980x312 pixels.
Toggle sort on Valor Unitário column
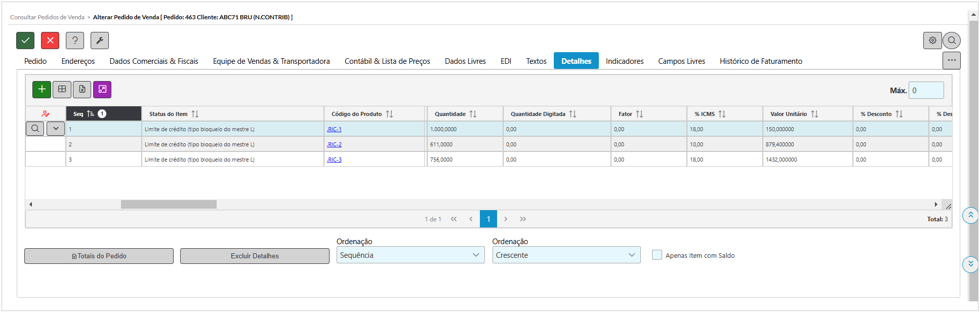[814, 114]
